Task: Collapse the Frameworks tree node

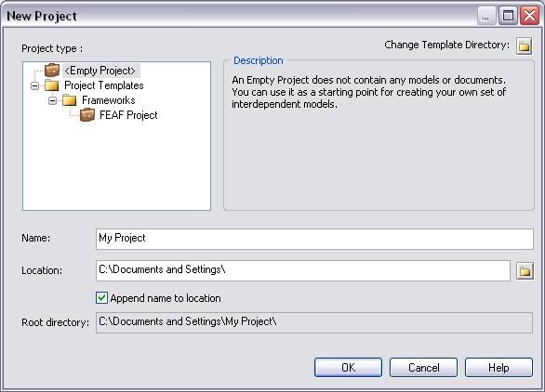Action: click(x=52, y=100)
